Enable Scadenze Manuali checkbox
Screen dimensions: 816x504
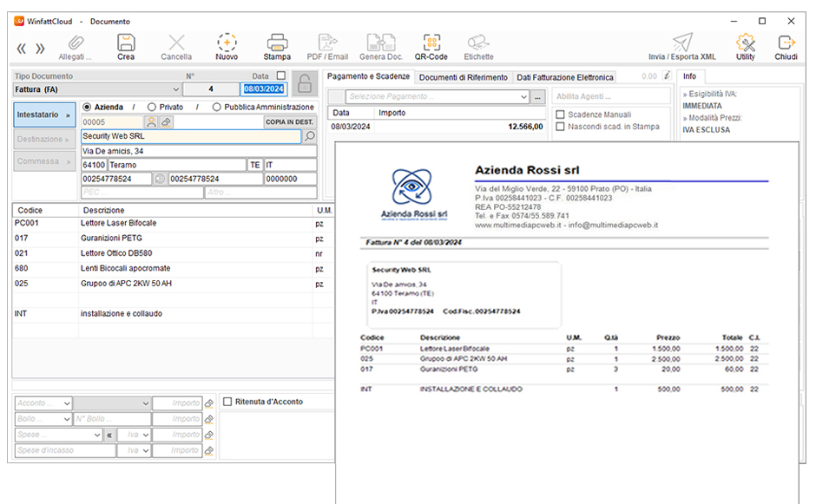coord(561,115)
